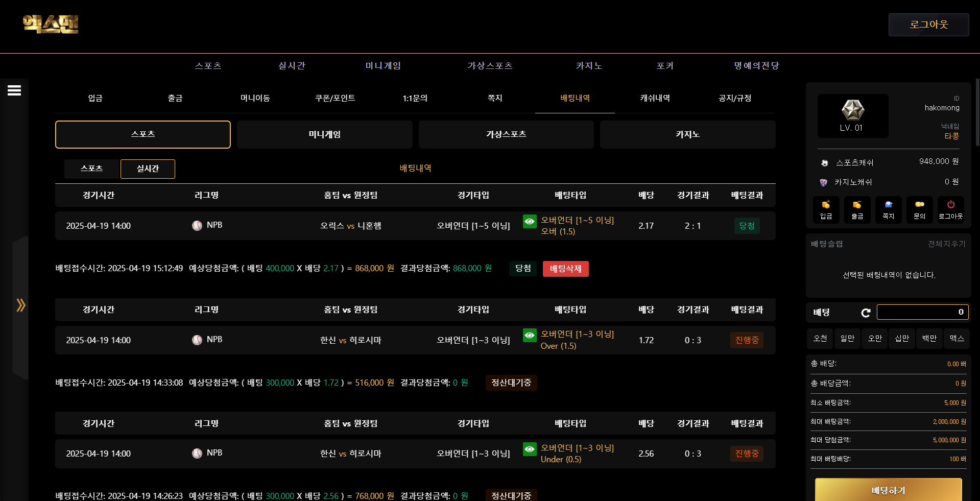Select the 실시간 sub-tab
The height and width of the screenshot is (501, 980).
[148, 169]
